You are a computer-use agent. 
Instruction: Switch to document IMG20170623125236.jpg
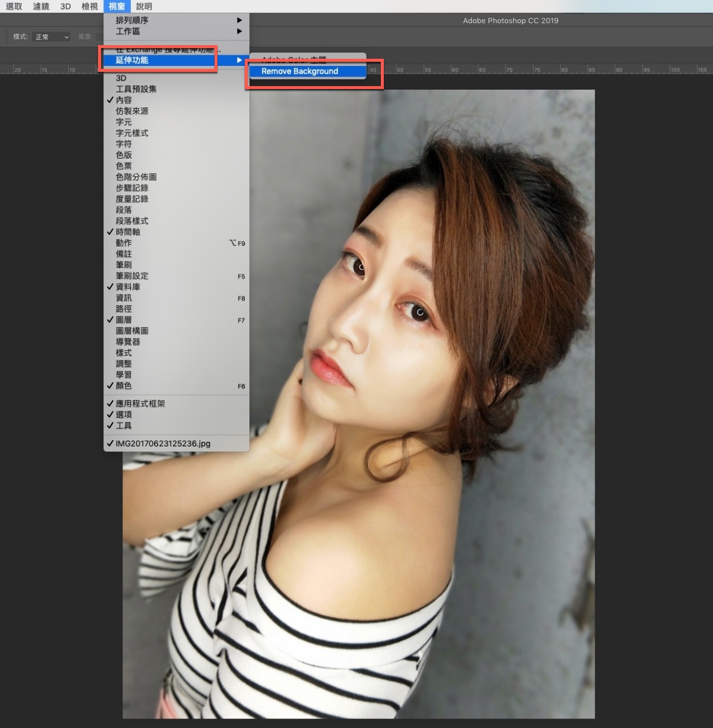[x=163, y=444]
